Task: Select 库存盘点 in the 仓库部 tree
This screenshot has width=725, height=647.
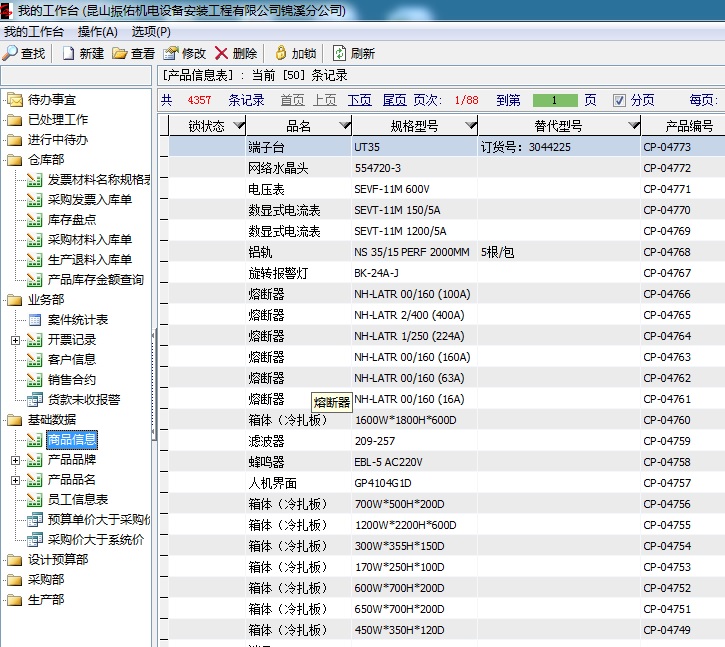Action: (x=72, y=220)
